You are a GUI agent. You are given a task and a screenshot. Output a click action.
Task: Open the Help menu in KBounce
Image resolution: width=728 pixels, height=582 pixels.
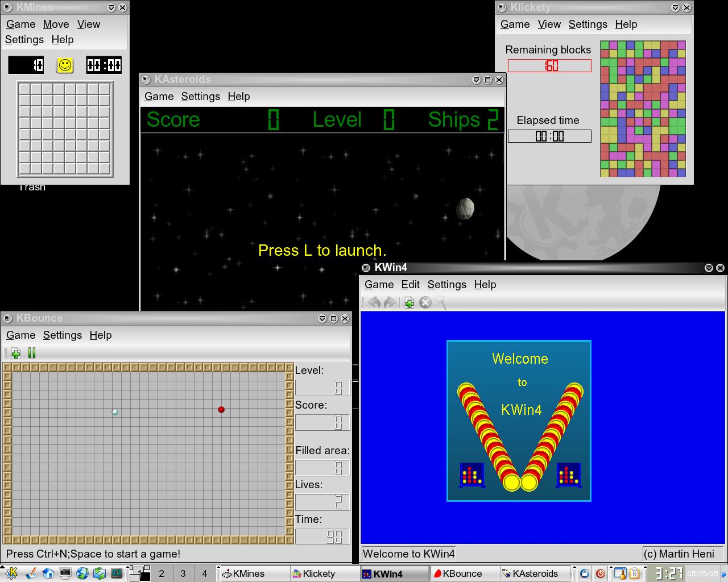101,335
